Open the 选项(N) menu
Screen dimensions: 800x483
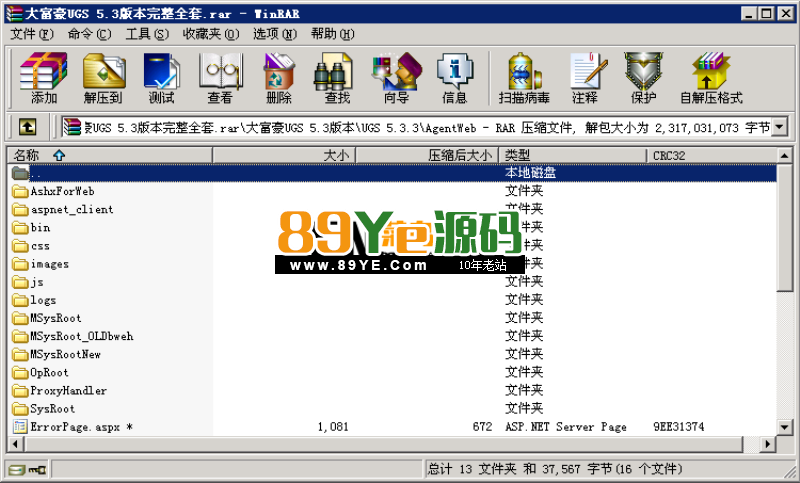[275, 34]
